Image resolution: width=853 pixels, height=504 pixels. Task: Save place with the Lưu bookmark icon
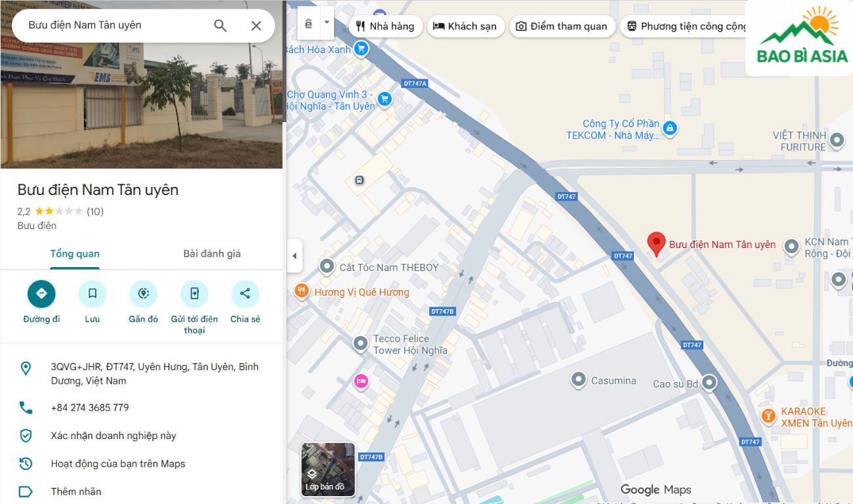pos(92,294)
